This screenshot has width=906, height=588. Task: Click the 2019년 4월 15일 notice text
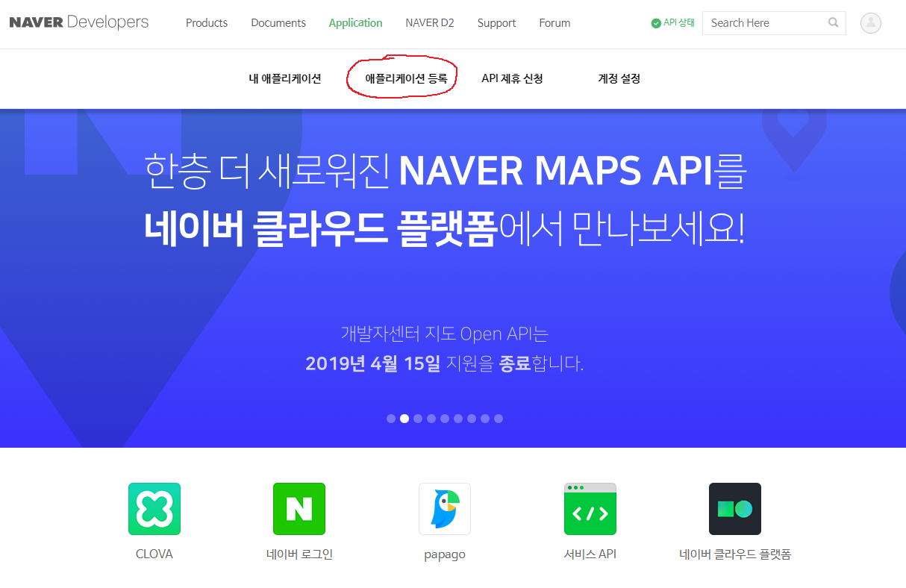(373, 364)
